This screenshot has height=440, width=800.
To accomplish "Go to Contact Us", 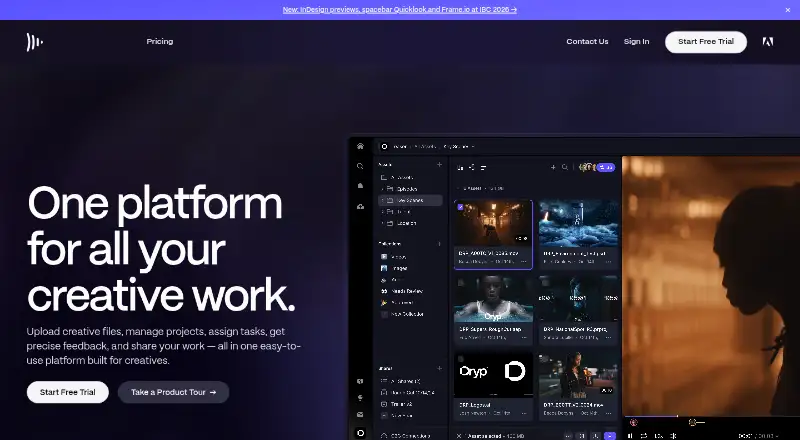I will coord(587,41).
